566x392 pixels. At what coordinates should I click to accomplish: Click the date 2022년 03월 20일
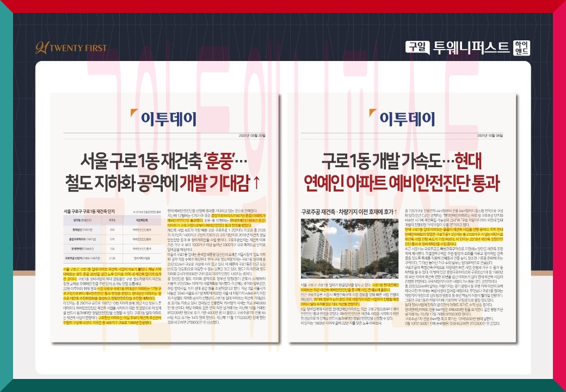point(251,136)
